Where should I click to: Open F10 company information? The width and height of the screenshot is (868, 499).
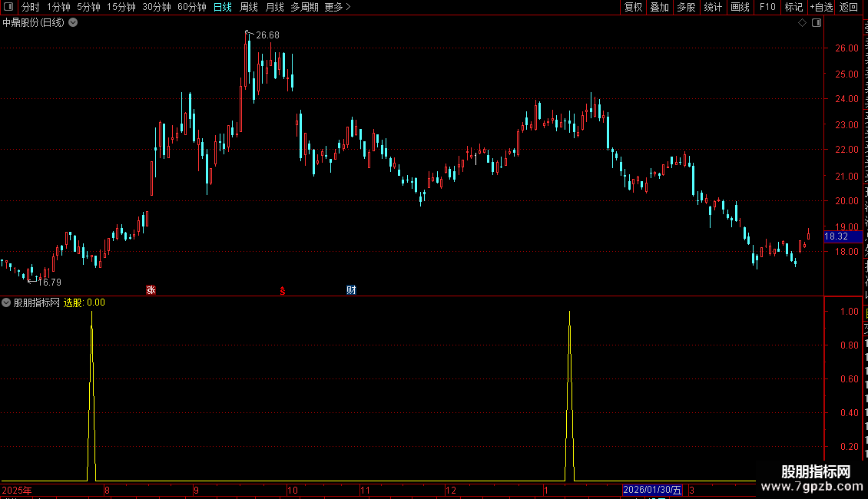[x=767, y=7]
